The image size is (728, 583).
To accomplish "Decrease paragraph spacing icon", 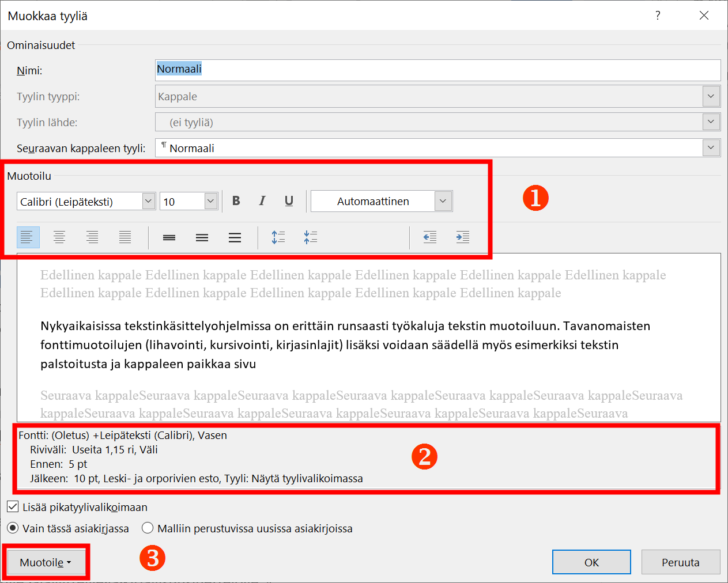I will click(311, 237).
